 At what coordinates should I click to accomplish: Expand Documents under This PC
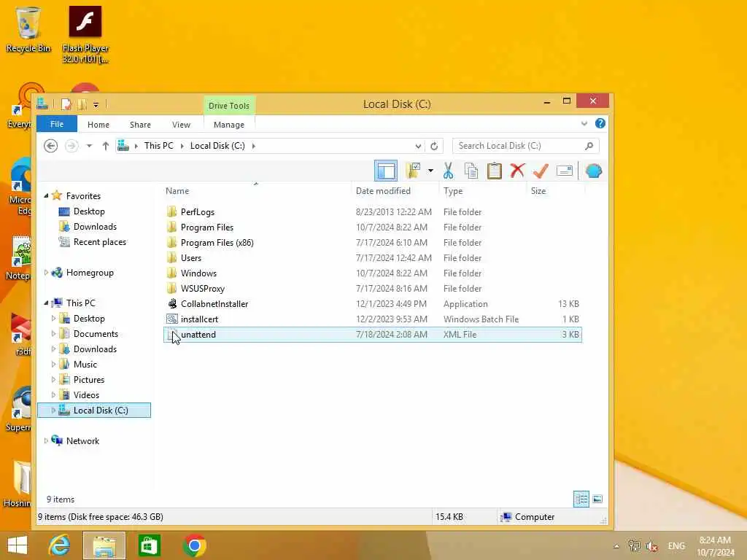(53, 334)
